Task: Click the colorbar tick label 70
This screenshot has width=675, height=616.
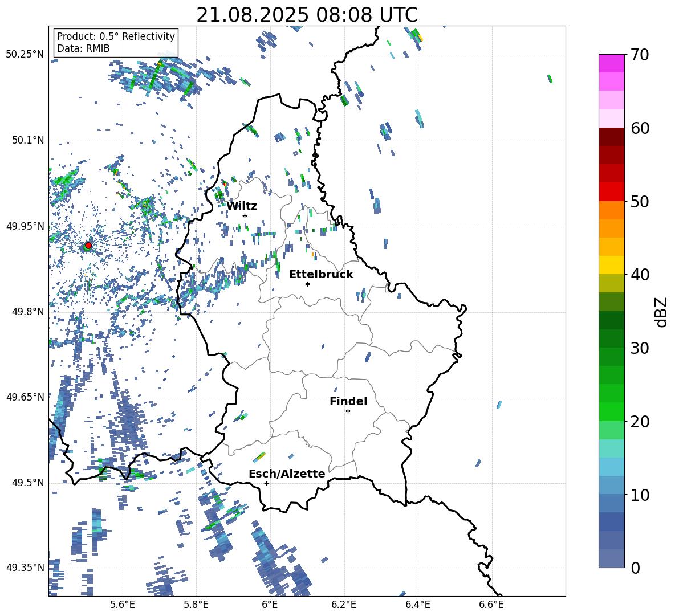Action: pyautogui.click(x=640, y=55)
